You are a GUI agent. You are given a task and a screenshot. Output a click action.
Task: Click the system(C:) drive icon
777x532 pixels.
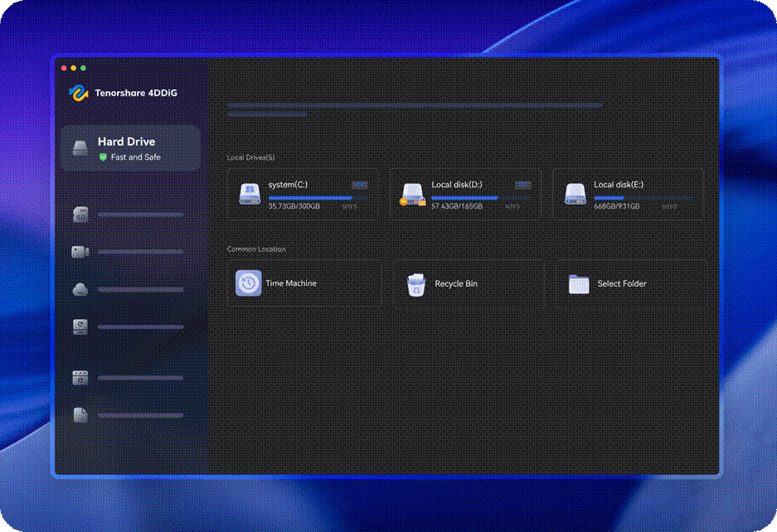click(x=250, y=194)
